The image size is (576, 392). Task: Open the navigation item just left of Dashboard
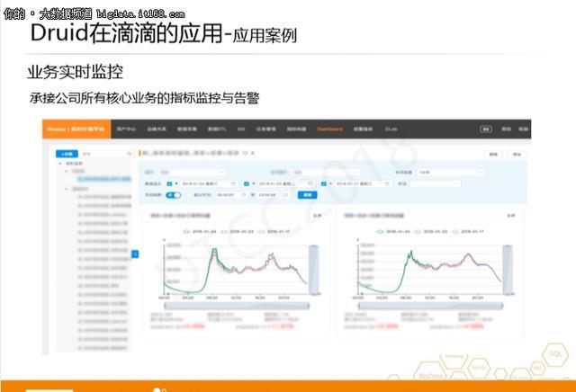click(296, 129)
